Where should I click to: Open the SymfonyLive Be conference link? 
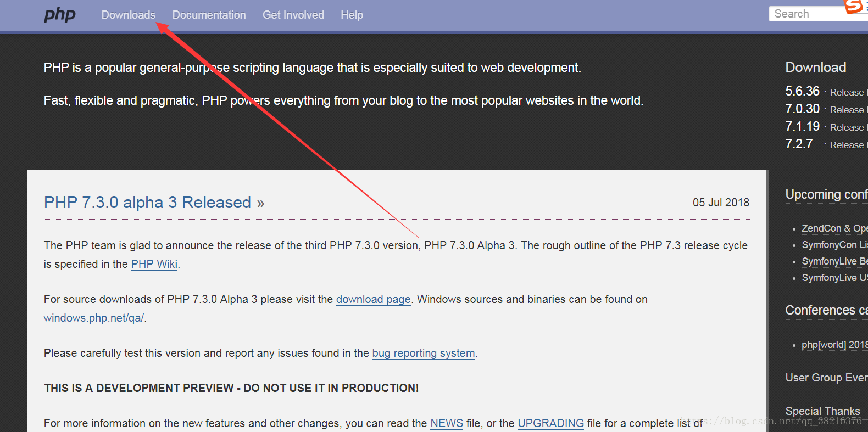click(834, 261)
